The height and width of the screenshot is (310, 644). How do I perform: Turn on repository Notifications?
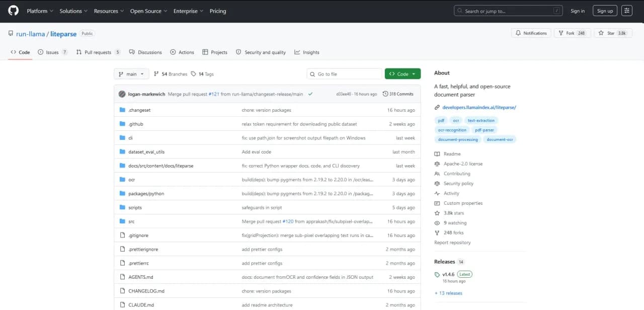530,33
